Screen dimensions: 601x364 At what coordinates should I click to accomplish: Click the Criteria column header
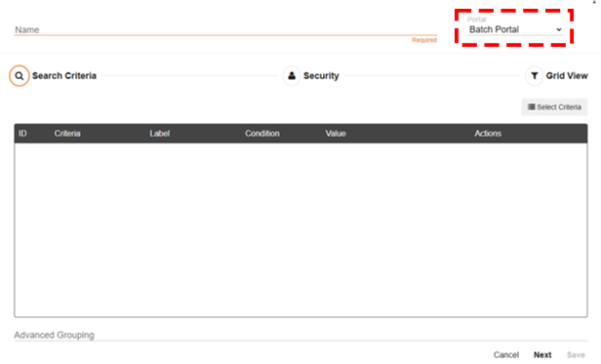click(x=67, y=134)
